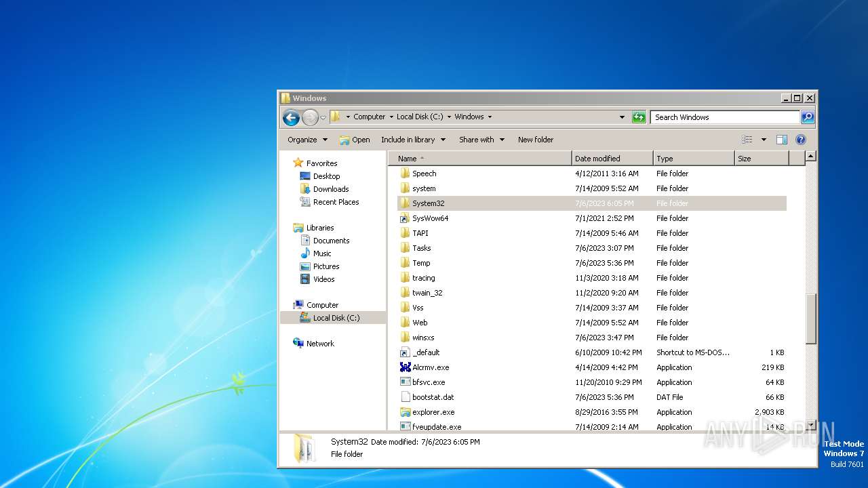Toggle the preview pane icon
The height and width of the screenshot is (488, 868).
click(x=782, y=140)
